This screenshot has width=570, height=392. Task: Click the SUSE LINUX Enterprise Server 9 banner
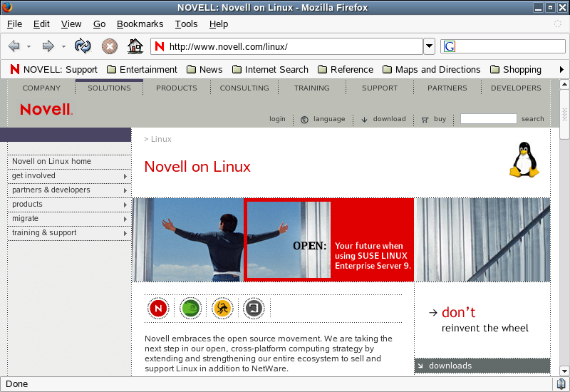click(328, 239)
